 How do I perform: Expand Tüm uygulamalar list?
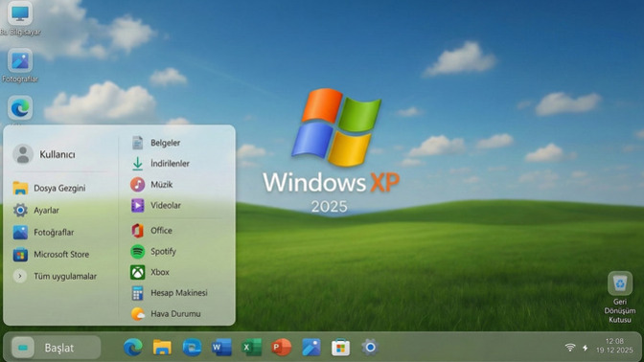pyautogui.click(x=55, y=276)
